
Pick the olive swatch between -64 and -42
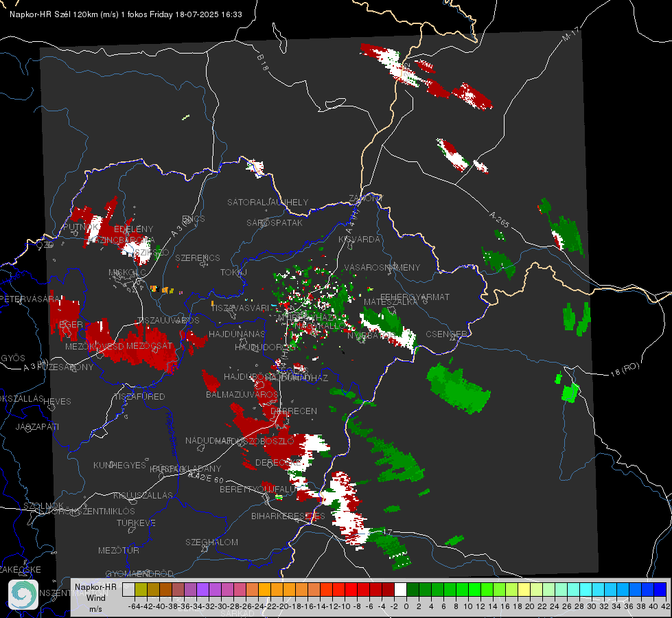(141, 589)
